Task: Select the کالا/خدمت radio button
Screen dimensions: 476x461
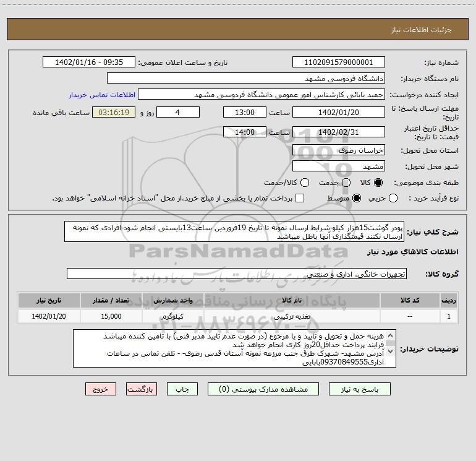Action: coord(305,183)
